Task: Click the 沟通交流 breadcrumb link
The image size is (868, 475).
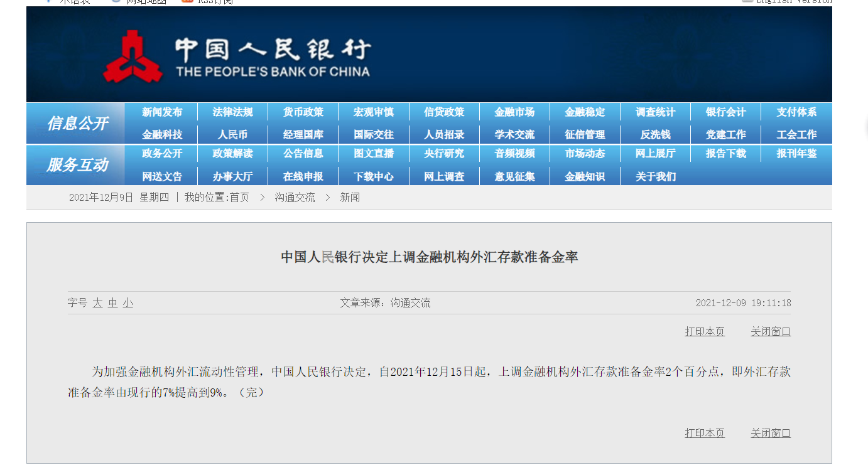Action: tap(295, 198)
